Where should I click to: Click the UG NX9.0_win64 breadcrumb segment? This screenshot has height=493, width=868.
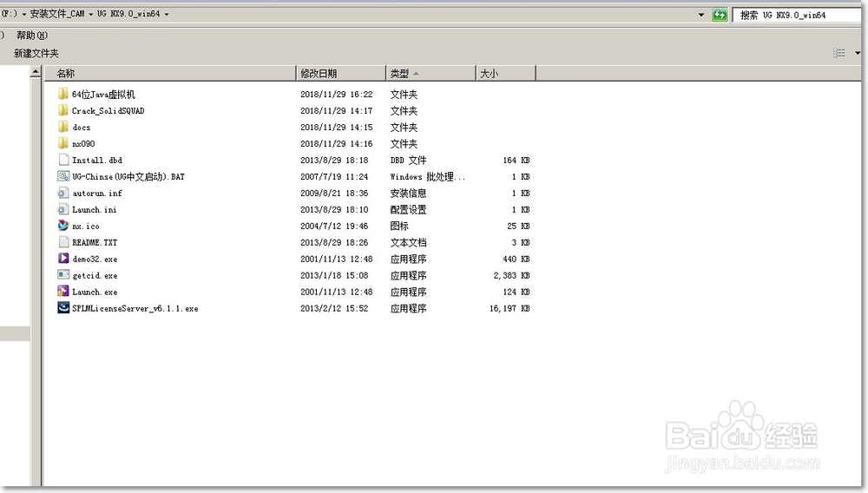(x=128, y=14)
